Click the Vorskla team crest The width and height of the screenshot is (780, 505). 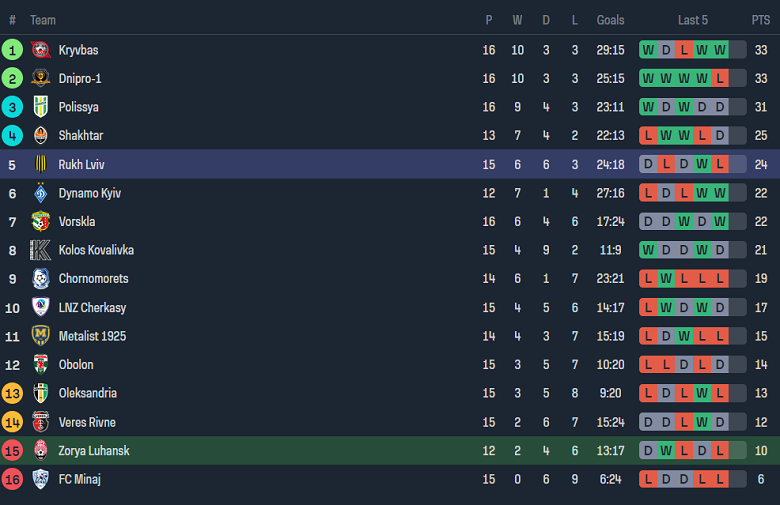(41, 222)
